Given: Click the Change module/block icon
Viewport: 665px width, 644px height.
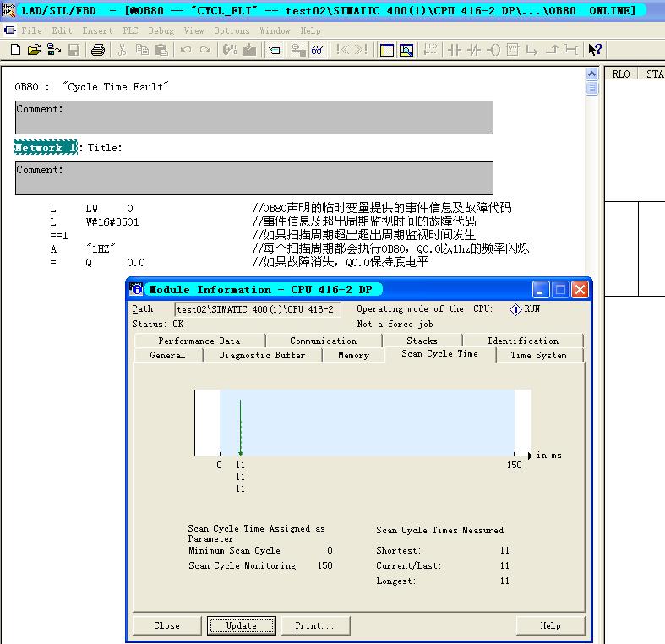Looking at the screenshot, I should point(230,50).
